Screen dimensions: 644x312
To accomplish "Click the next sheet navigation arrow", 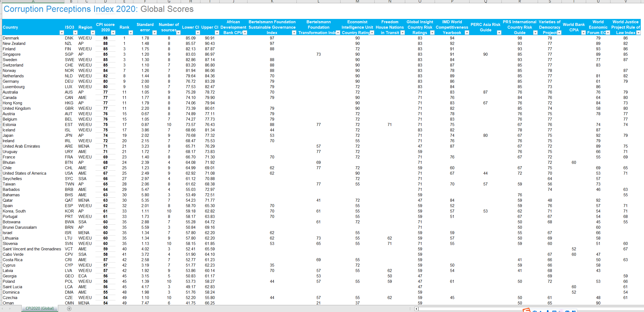I will coord(10,308).
